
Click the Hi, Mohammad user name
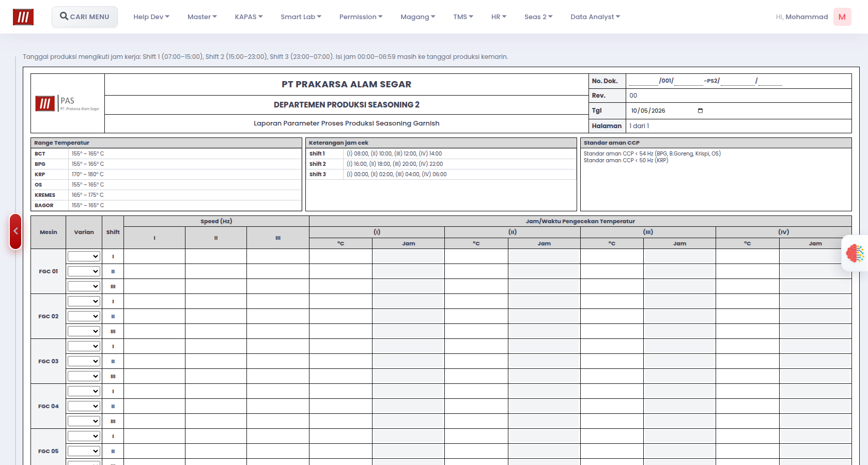click(x=802, y=17)
